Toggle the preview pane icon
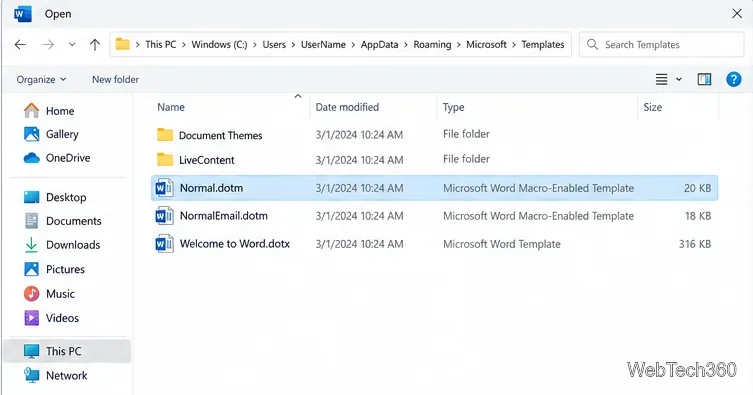The width and height of the screenshot is (753, 395). (x=704, y=79)
